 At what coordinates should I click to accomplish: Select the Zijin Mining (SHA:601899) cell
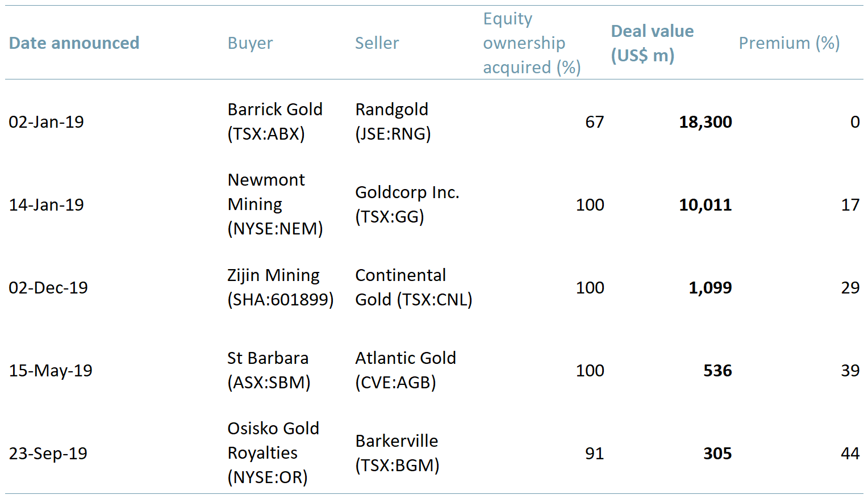coord(280,287)
